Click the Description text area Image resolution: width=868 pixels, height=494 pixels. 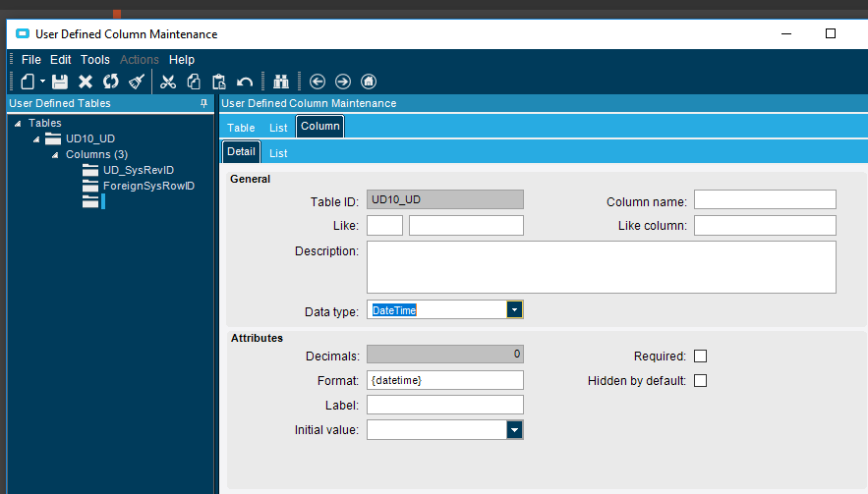click(602, 267)
